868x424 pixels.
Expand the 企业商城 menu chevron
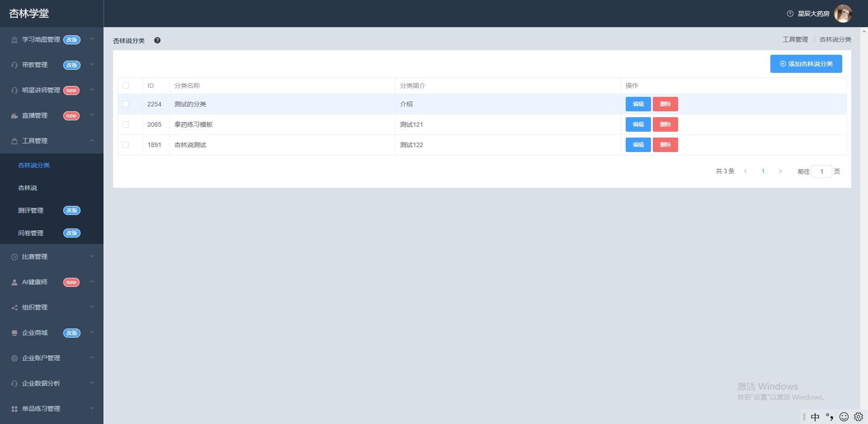tap(92, 333)
